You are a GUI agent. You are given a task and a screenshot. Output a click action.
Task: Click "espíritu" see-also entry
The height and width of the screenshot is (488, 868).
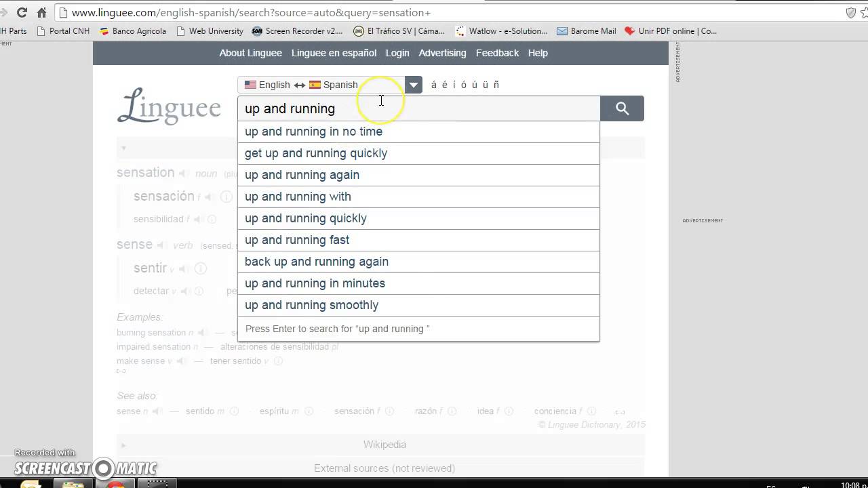pyautogui.click(x=274, y=411)
